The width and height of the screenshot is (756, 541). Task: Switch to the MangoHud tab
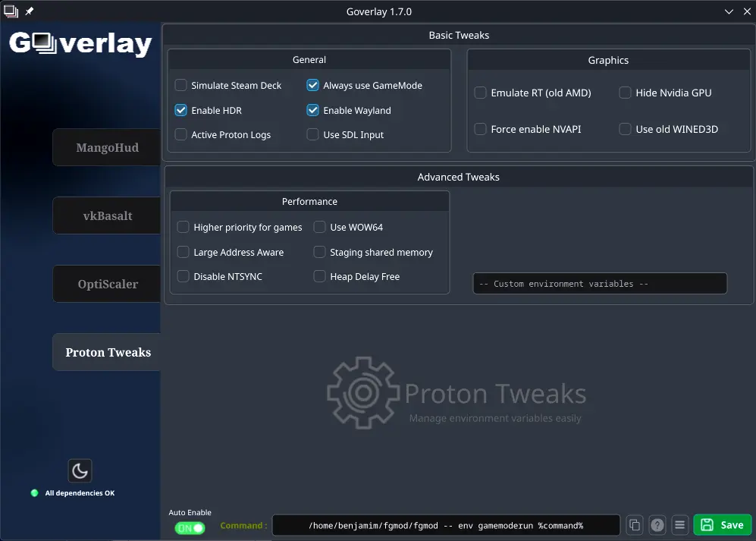pyautogui.click(x=107, y=148)
